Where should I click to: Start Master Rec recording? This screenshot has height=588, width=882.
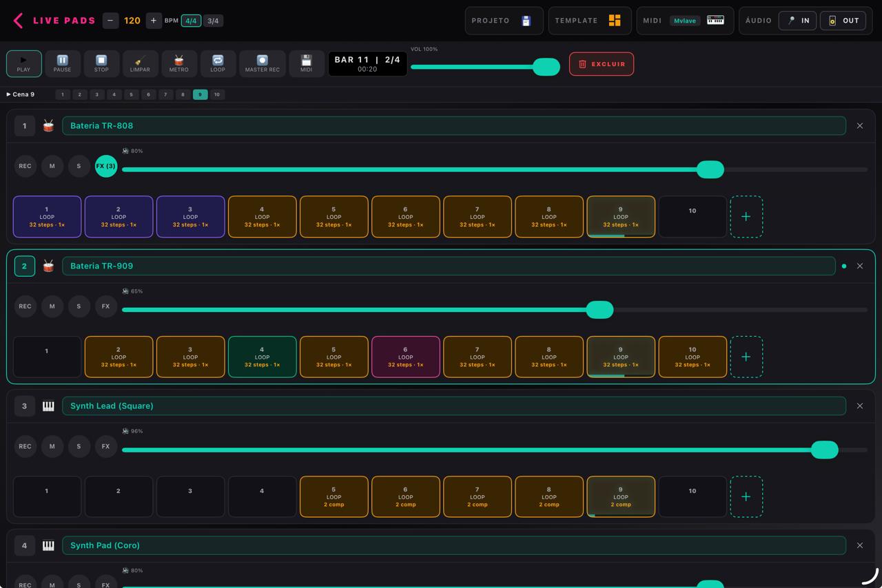(x=262, y=63)
